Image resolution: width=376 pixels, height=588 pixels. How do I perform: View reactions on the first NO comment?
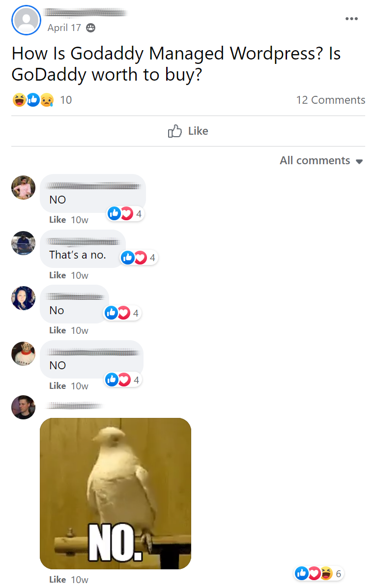click(x=125, y=214)
